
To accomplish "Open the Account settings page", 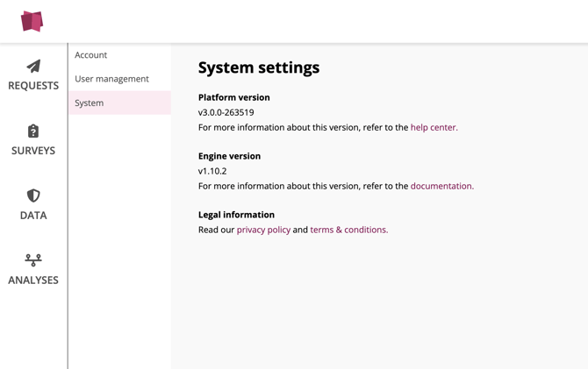I will 91,55.
